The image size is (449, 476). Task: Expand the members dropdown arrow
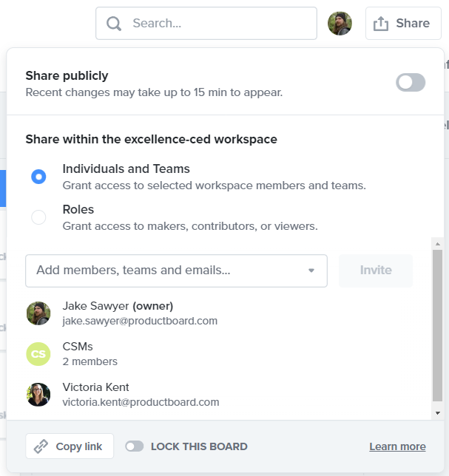point(311,271)
